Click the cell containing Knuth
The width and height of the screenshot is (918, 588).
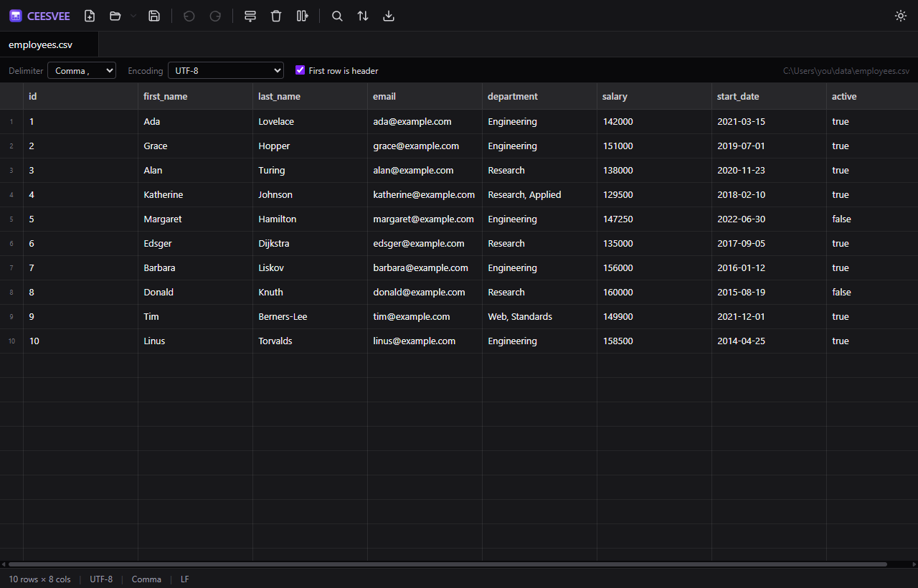coord(310,293)
